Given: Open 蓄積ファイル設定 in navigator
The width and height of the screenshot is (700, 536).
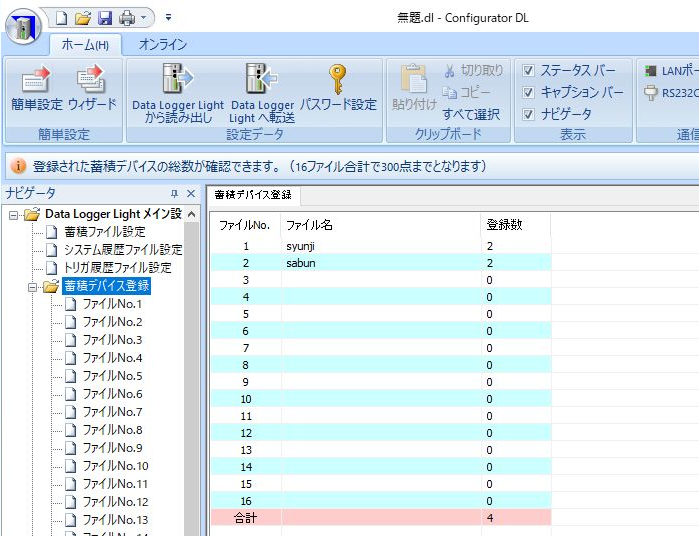Looking at the screenshot, I should 104,232.
